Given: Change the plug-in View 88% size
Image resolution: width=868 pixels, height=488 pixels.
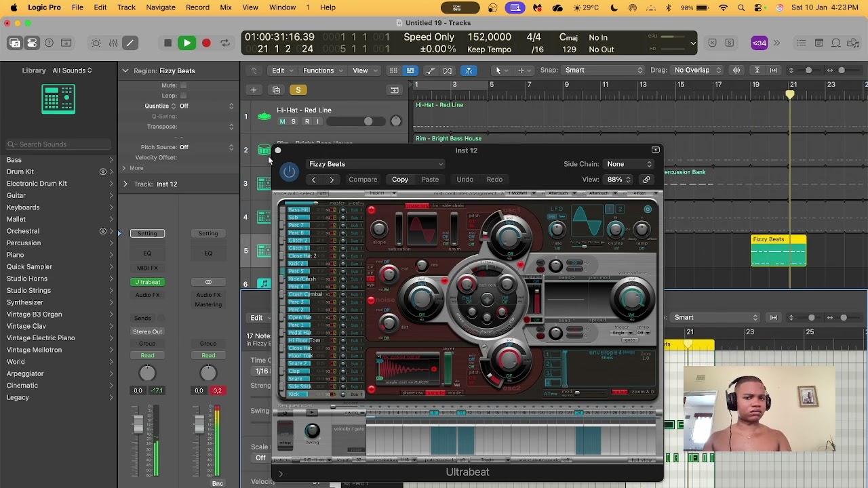Looking at the screenshot, I should (x=618, y=180).
